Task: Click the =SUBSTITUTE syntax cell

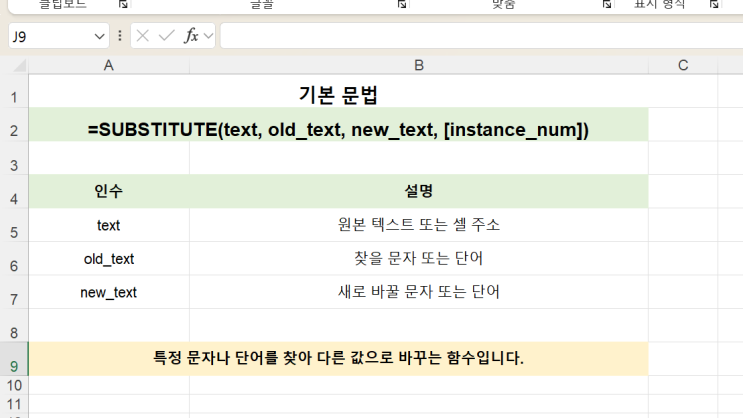Action: pos(338,125)
